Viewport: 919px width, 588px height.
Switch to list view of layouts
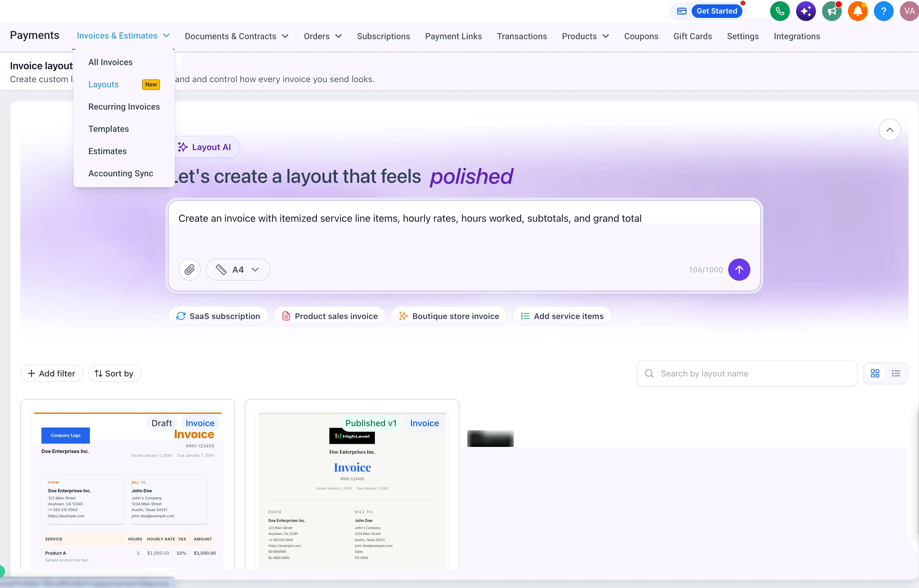click(896, 373)
